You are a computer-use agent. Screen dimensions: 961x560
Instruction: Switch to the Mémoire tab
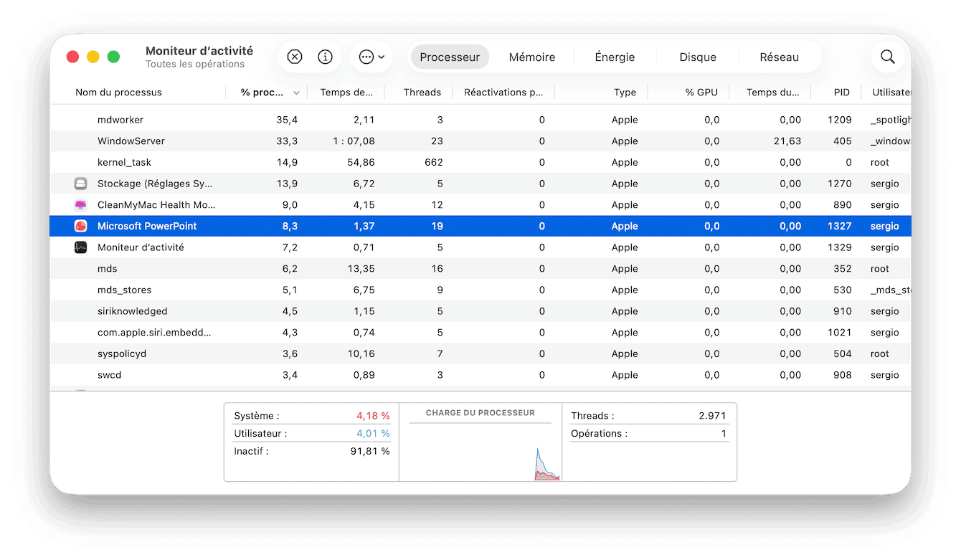(x=532, y=57)
